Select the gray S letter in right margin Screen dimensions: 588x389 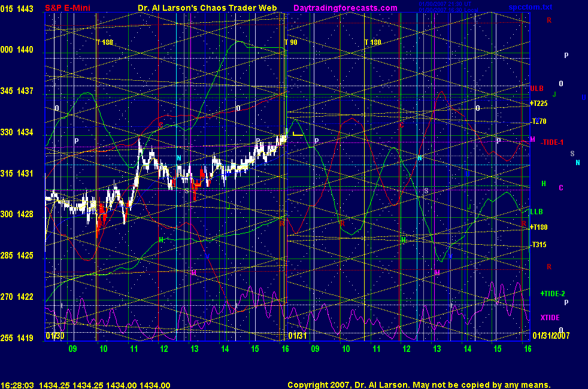tap(572, 154)
